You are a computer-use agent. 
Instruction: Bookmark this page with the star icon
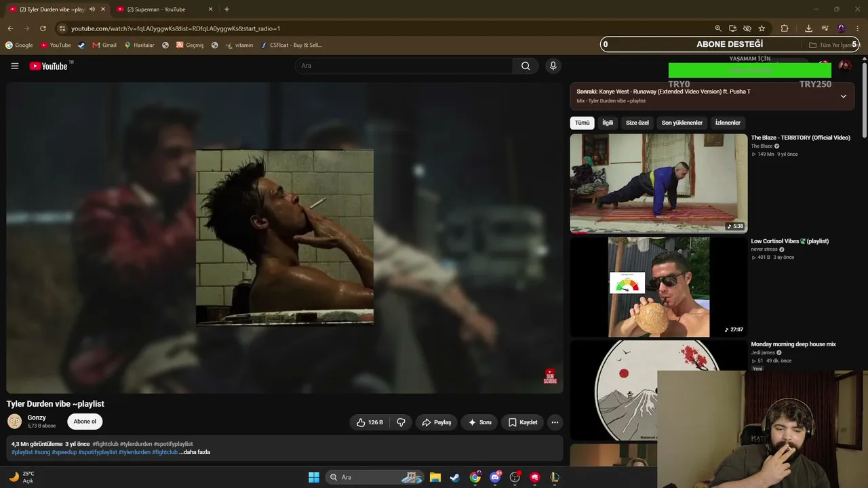point(762,28)
